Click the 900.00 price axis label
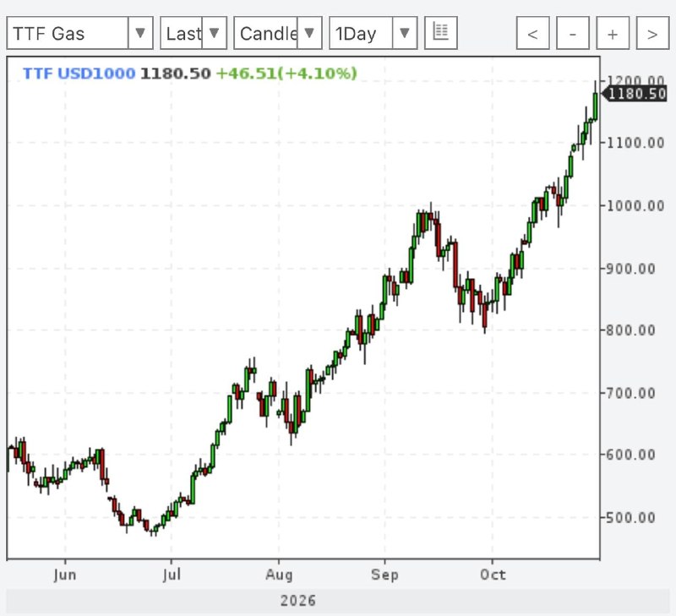The width and height of the screenshot is (676, 616). 630,269
